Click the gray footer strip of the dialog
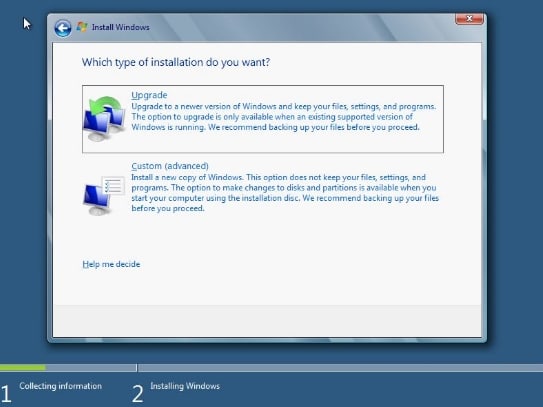This screenshot has width=543, height=407. click(267, 320)
